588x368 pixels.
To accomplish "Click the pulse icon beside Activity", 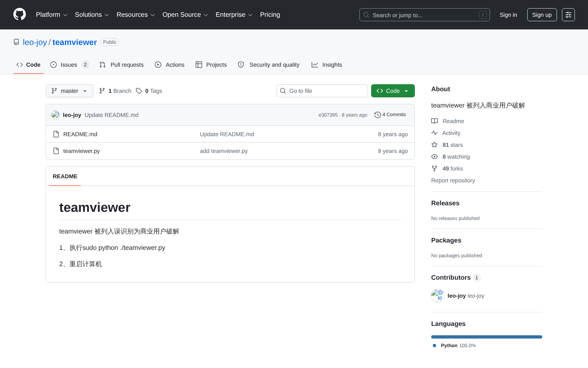I will (434, 133).
